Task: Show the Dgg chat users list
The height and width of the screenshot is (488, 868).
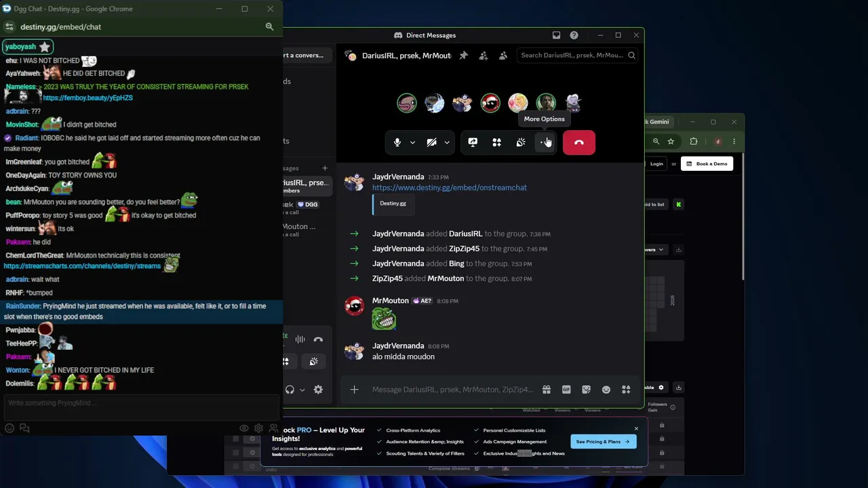Action: point(273,428)
